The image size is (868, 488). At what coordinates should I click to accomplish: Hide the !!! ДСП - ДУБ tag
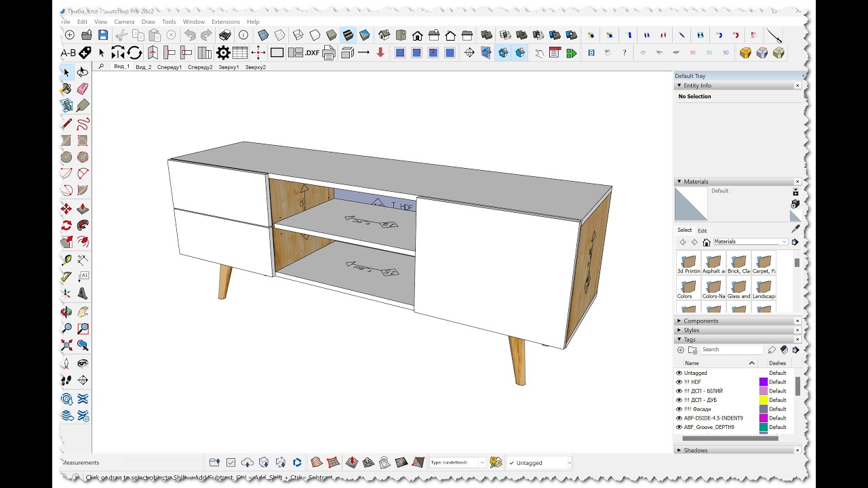(x=679, y=400)
